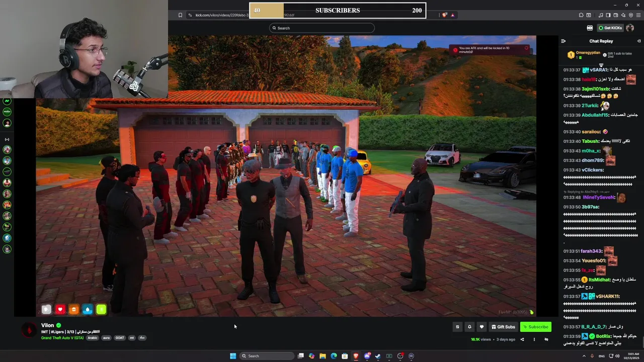Open Task View on the taskbar
Viewport: 644px width, 362px height.
pyautogui.click(x=301, y=356)
